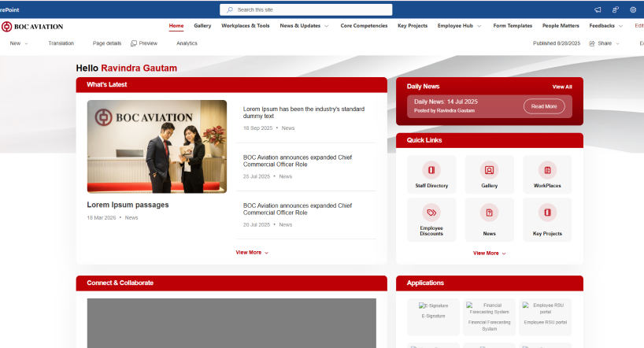Open the settings gear icon
Screen dimensions: 644x348
pyautogui.click(x=633, y=9)
